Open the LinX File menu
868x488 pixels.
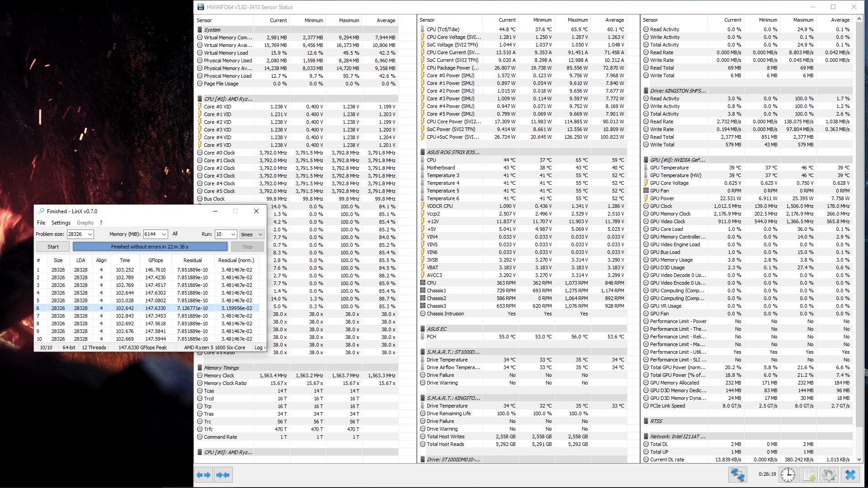pyautogui.click(x=41, y=223)
